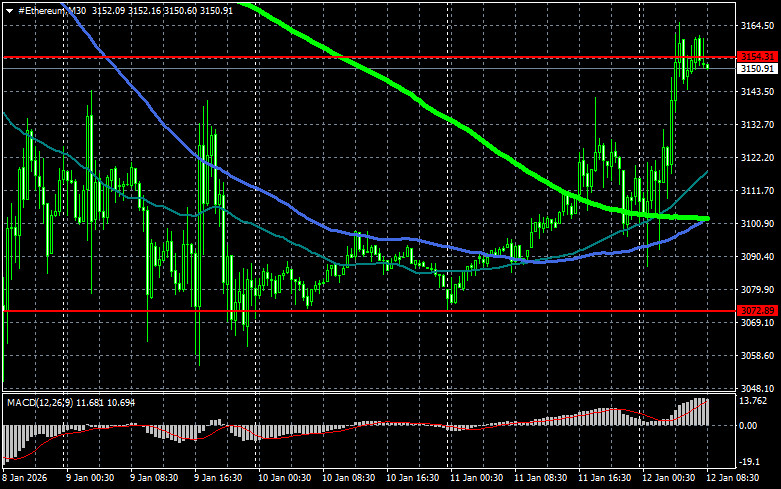Click the 3100.90 price scale value
Screen dimensions: 781x489
[757, 223]
